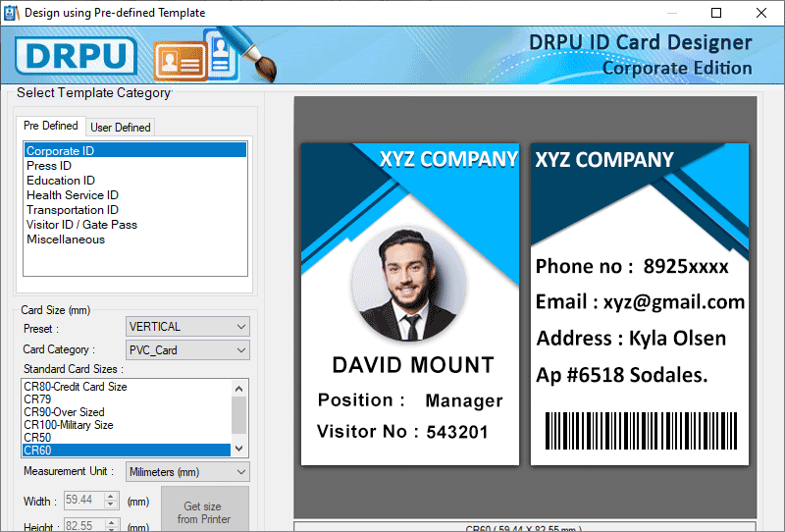
Task: Click Get size from Printer button
Action: 205,511
